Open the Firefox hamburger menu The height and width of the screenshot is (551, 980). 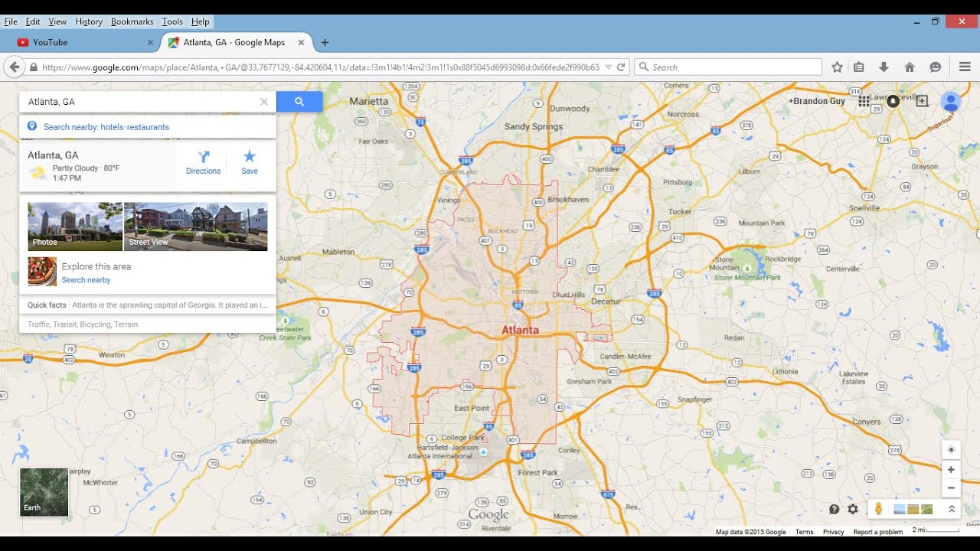tap(965, 67)
